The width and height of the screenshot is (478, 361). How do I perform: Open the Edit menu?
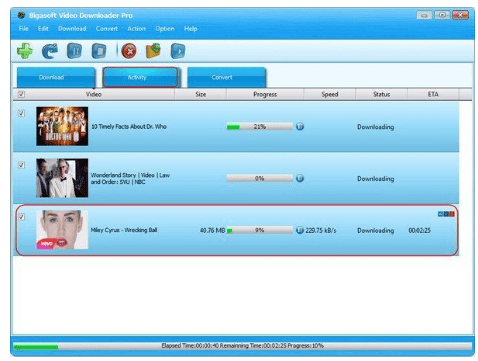point(43,29)
